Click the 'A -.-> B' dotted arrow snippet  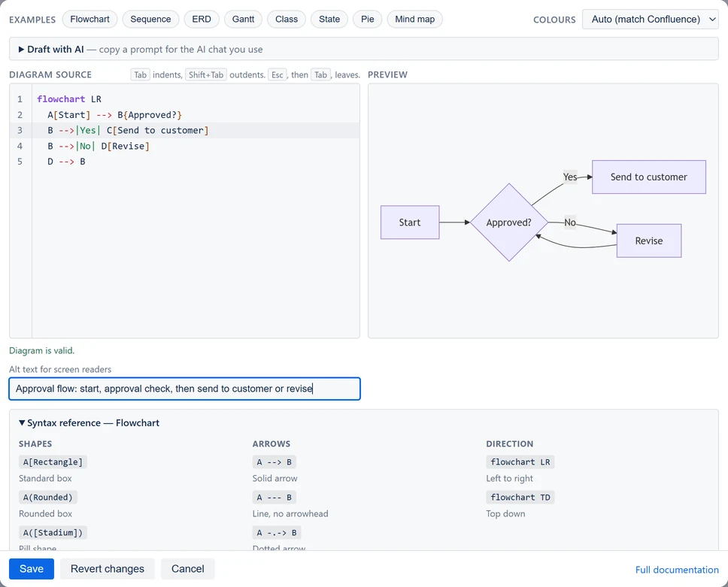[277, 533]
